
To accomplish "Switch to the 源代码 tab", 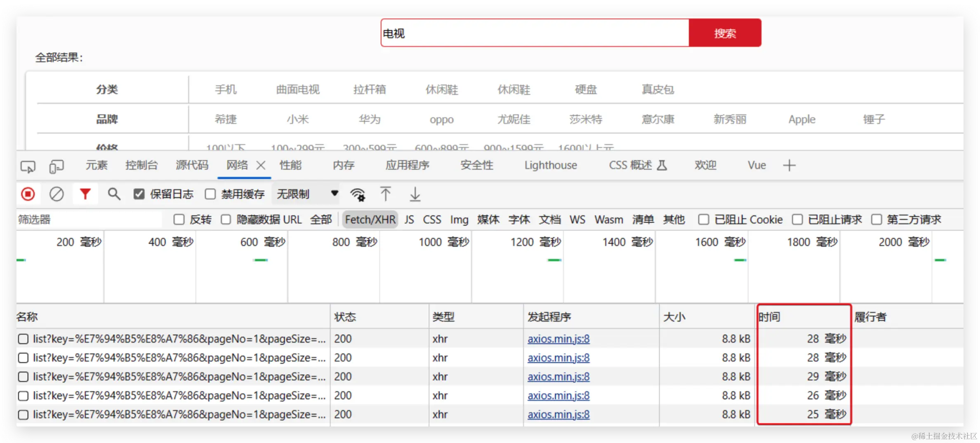I will [192, 165].
